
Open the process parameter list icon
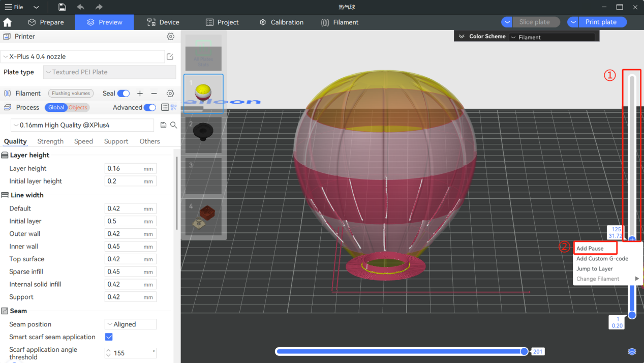coord(165,107)
